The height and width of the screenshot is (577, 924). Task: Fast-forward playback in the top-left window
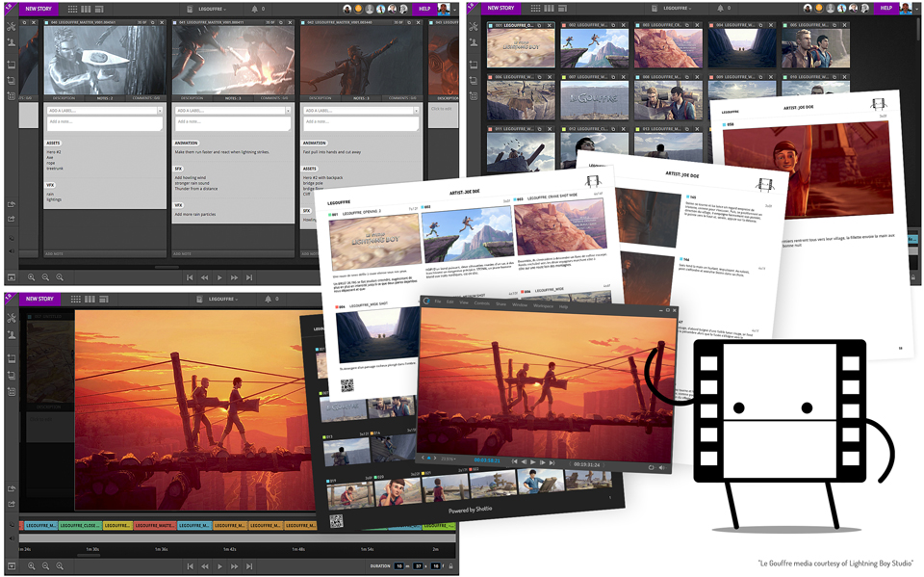click(x=235, y=277)
